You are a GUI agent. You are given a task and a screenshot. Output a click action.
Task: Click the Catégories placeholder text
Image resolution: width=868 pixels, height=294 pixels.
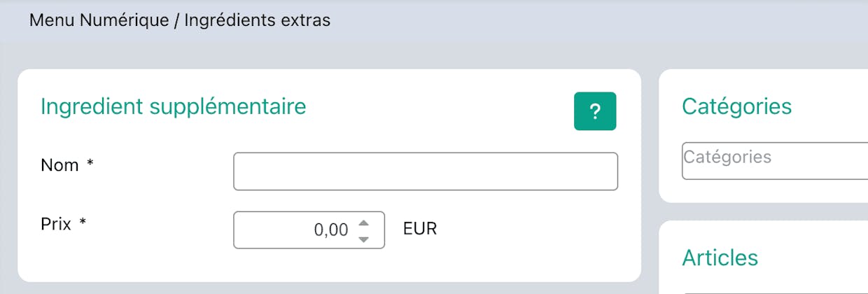[727, 157]
